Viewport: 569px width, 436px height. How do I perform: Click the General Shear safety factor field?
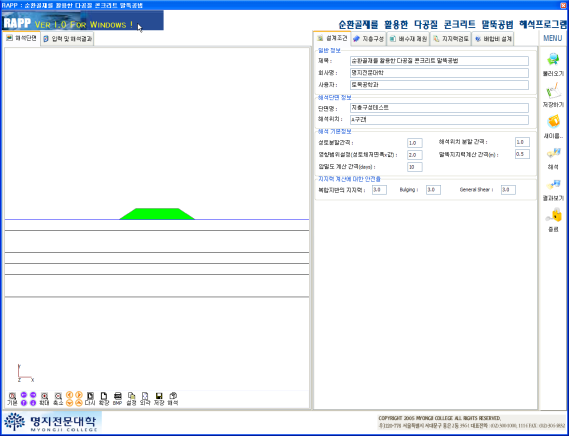point(508,190)
